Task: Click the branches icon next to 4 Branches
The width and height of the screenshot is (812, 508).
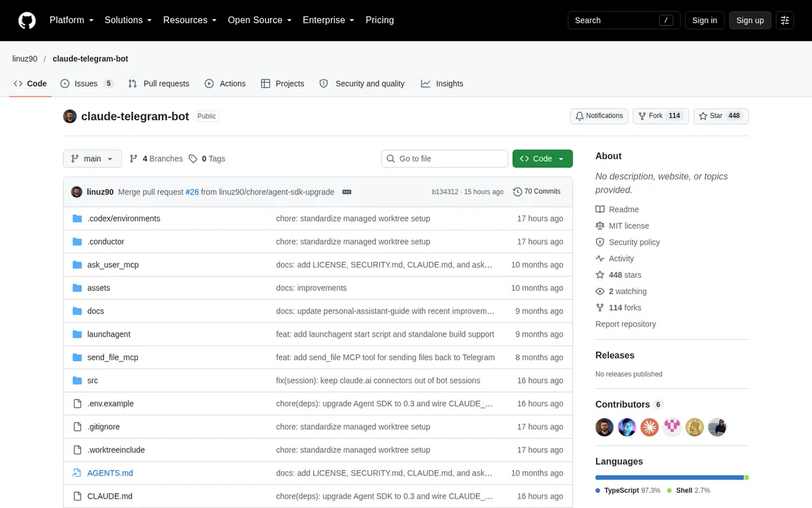Action: [x=134, y=158]
